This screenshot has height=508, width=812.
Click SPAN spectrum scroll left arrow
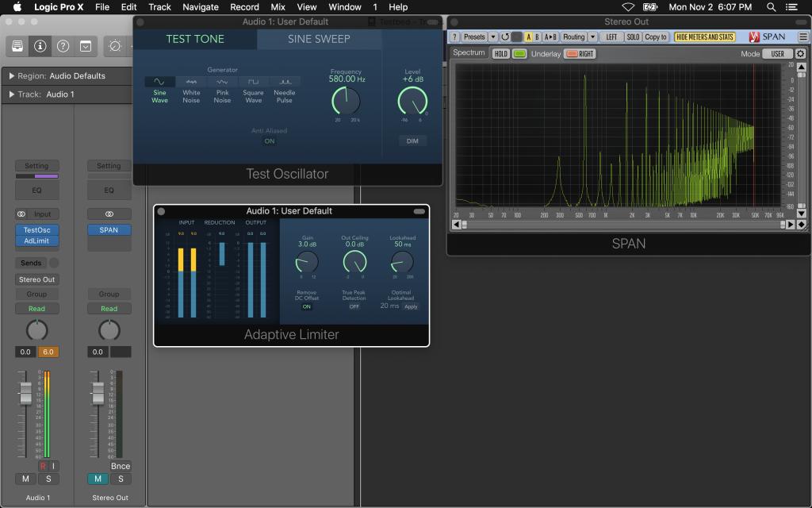point(456,225)
